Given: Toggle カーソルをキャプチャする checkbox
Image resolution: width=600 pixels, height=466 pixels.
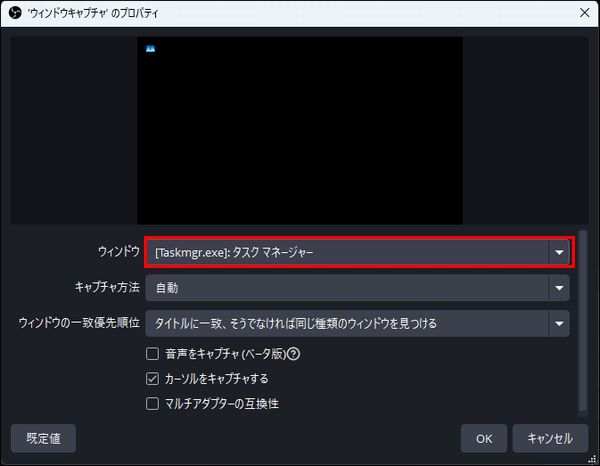Looking at the screenshot, I should [x=152, y=379].
